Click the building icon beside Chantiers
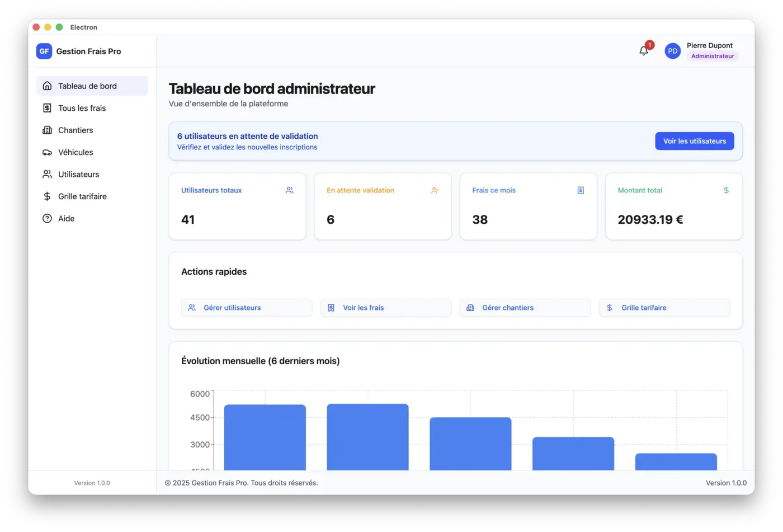Viewport: 783px width, 532px height. [x=47, y=130]
